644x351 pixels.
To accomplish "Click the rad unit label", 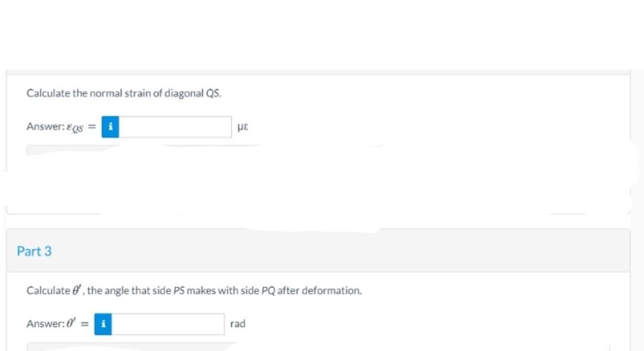I will 238,324.
